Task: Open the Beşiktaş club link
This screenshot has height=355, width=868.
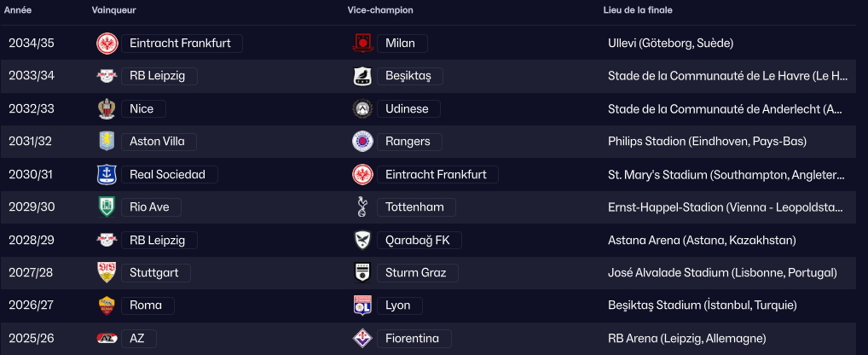Action: [x=408, y=76]
